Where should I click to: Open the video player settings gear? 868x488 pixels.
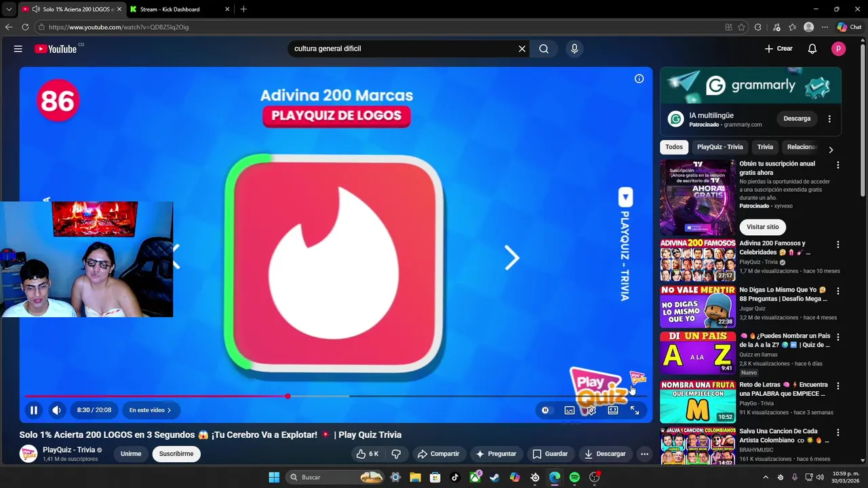coord(591,410)
